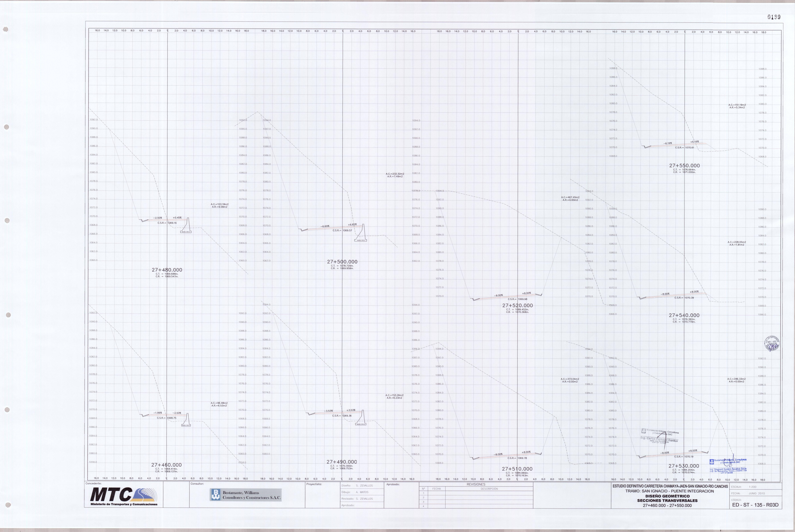The width and height of the screenshot is (795, 532).
Task: Click station label 27+500.000
Action: tap(342, 262)
